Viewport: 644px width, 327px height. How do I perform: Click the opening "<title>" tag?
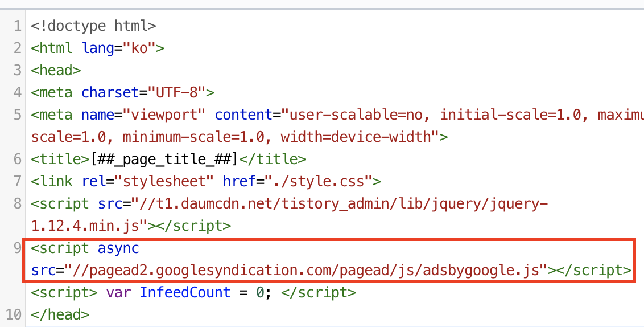60,159
